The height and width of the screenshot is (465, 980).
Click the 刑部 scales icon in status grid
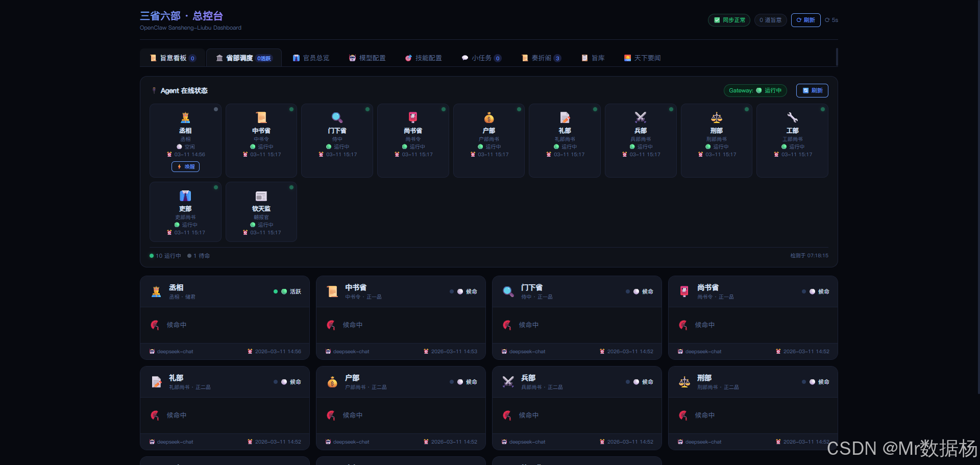(717, 117)
